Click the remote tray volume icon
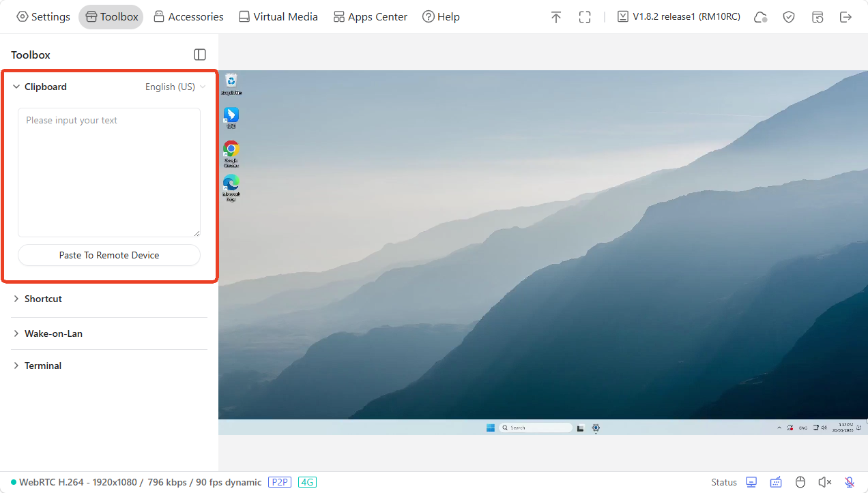 point(824,428)
